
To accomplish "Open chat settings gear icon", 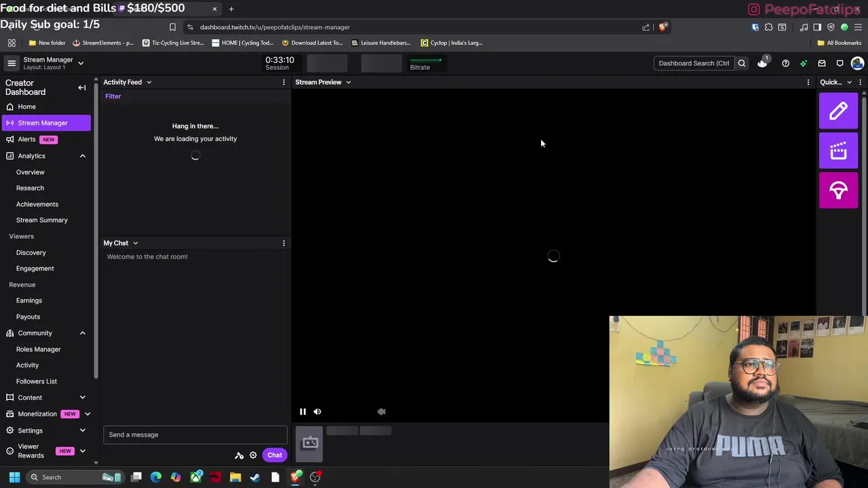I will (253, 455).
